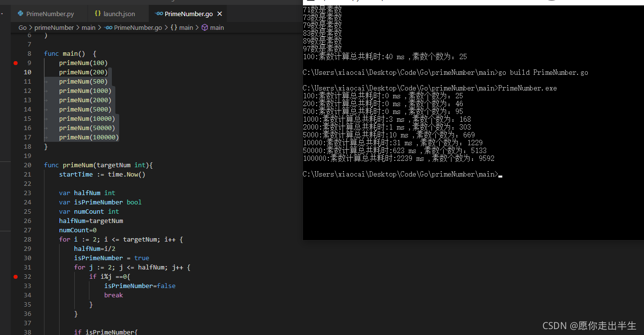The image size is (644, 335).
Task: Toggle the breakpoint on line 9
Action: click(16, 63)
